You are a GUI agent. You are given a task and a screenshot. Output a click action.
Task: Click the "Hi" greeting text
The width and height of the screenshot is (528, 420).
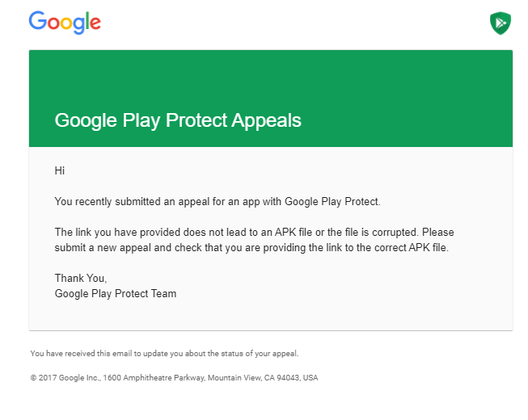[60, 170]
